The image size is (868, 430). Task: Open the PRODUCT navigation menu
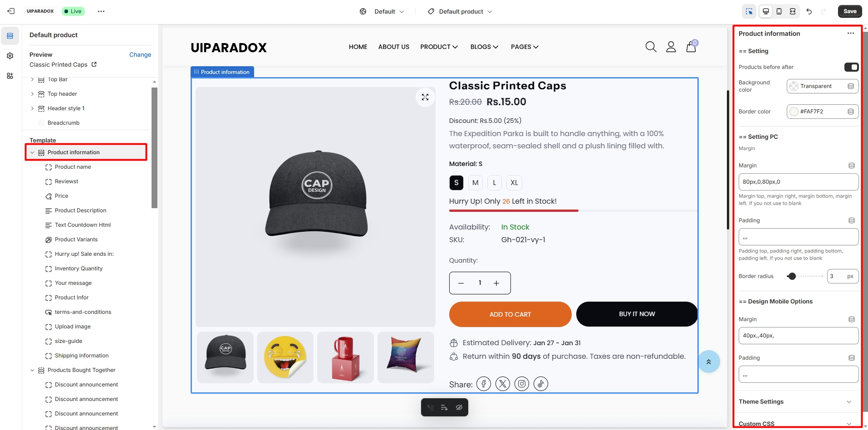[439, 47]
